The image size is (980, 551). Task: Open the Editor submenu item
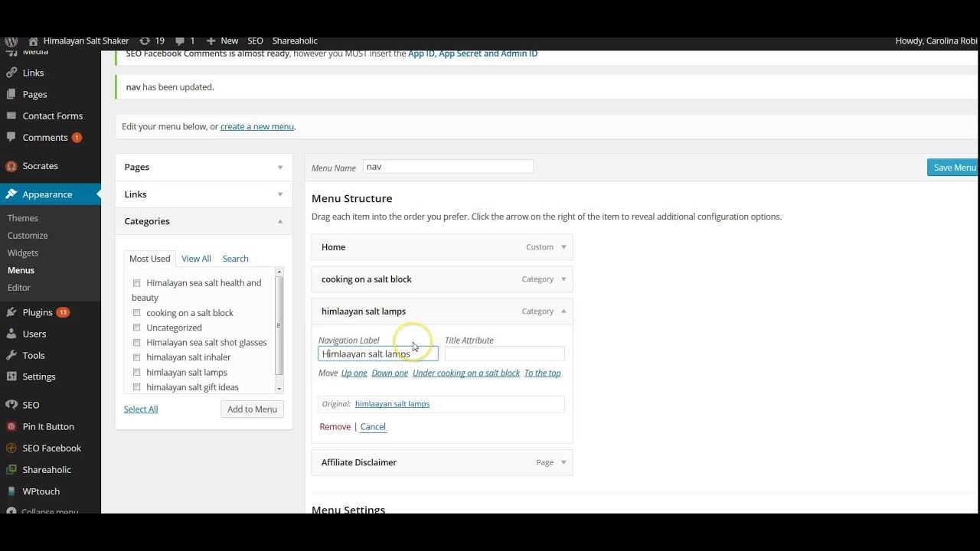(19, 288)
